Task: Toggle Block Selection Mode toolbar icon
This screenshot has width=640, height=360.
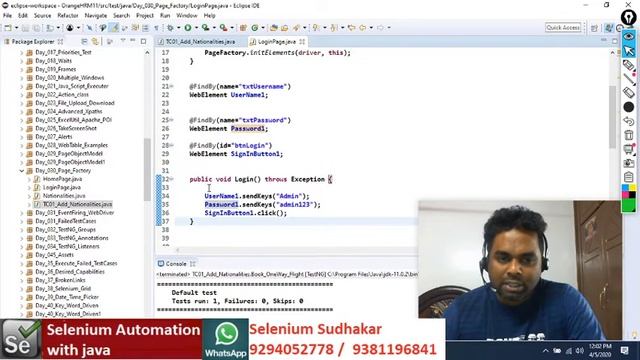Action: pyautogui.click(x=145, y=28)
